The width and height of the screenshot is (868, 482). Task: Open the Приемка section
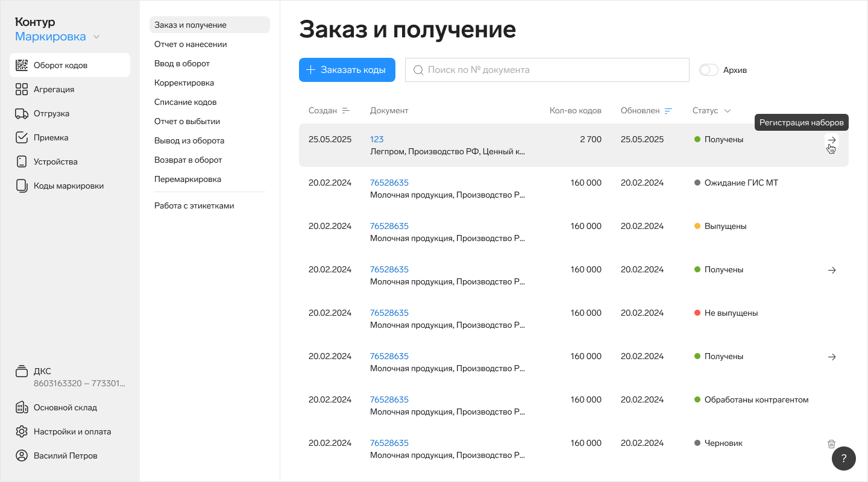[x=51, y=137]
